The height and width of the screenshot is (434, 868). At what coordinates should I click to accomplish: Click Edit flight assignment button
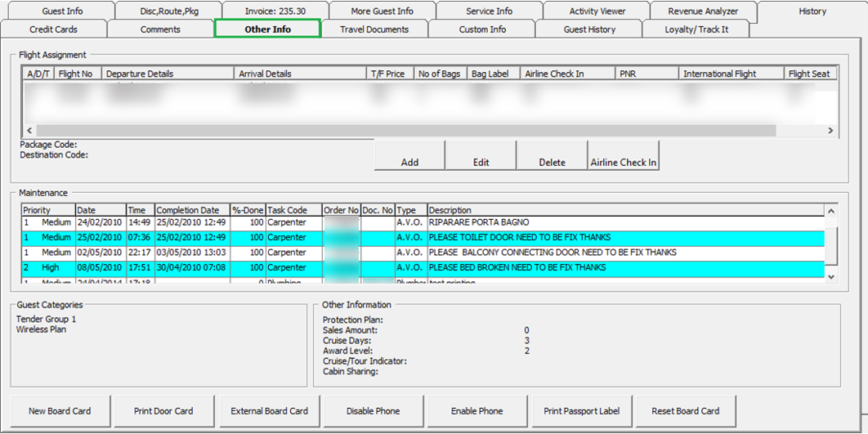481,155
